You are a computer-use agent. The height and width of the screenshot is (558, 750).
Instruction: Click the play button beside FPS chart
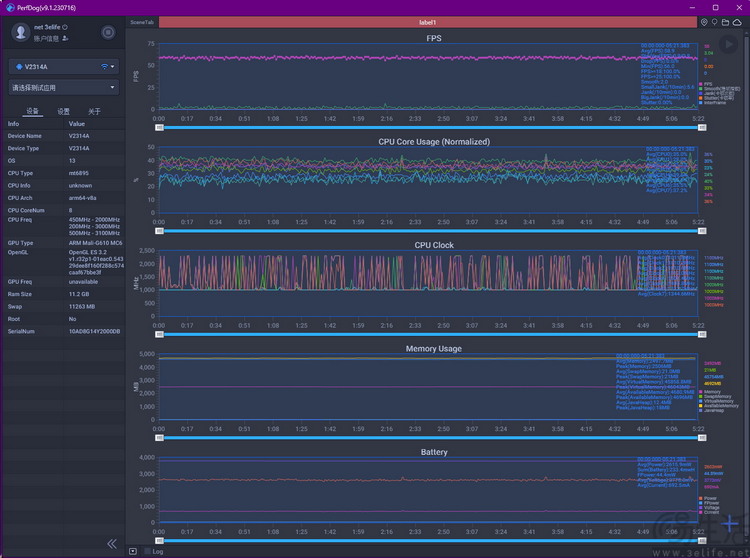728,44
